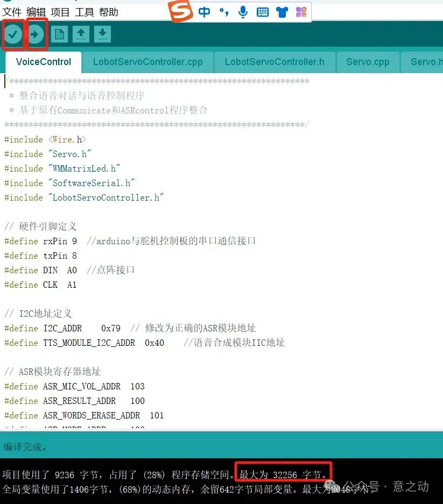Open the Sogou toolbox grid icon

[x=301, y=12]
